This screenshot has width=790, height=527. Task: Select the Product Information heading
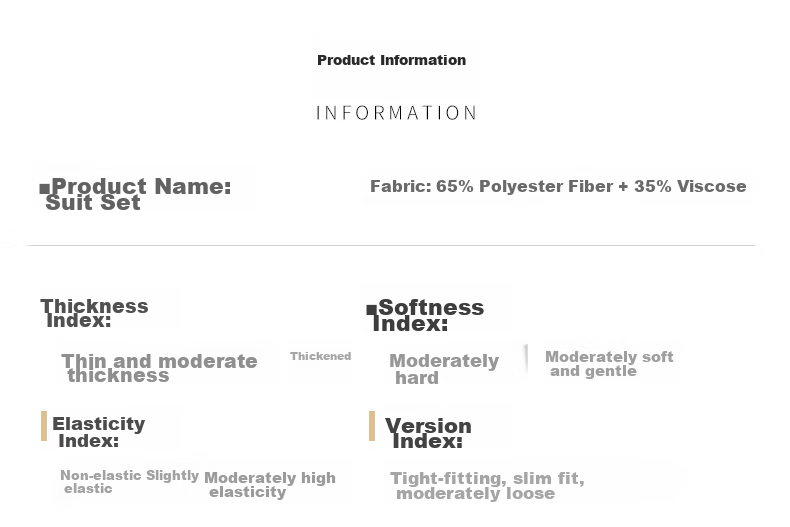[391, 60]
